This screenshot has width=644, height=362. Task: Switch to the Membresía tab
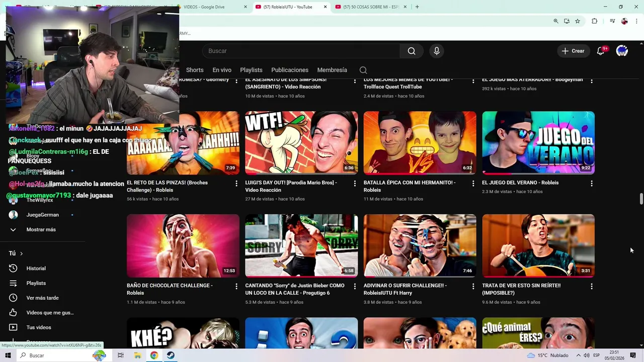coord(332,70)
